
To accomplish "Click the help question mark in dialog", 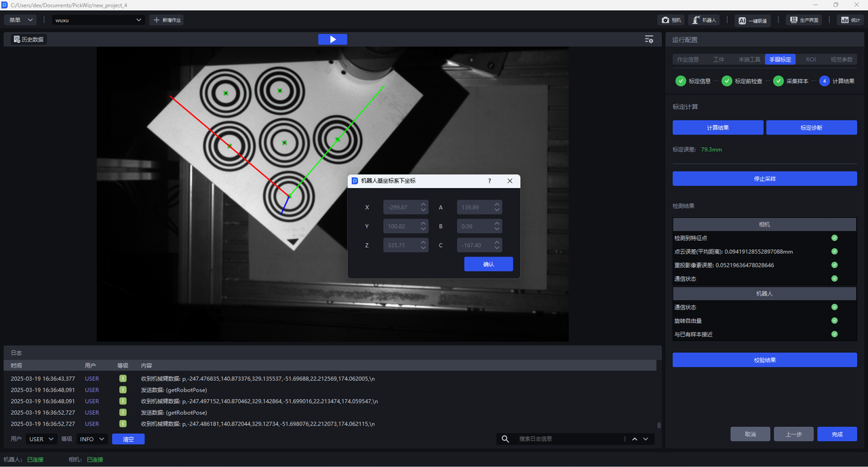I will (x=490, y=181).
